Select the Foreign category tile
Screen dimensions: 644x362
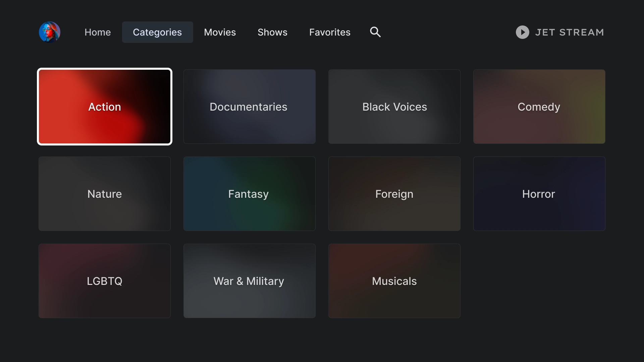tap(394, 194)
